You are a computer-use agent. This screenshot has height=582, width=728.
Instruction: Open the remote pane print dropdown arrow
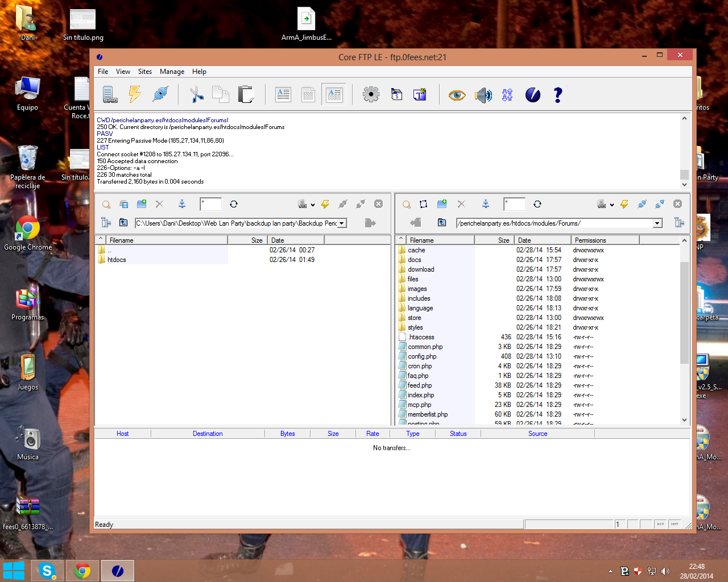(612, 205)
